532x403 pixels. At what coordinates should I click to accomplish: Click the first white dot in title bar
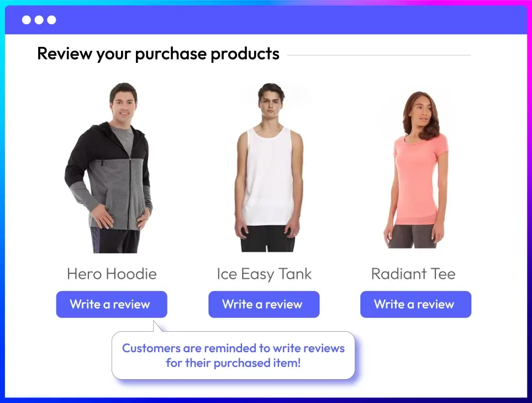[x=27, y=20]
